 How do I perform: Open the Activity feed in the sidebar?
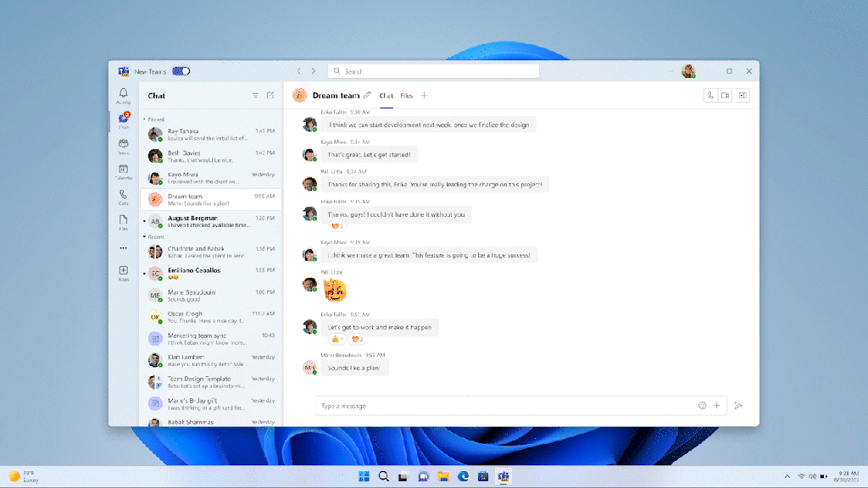(124, 96)
